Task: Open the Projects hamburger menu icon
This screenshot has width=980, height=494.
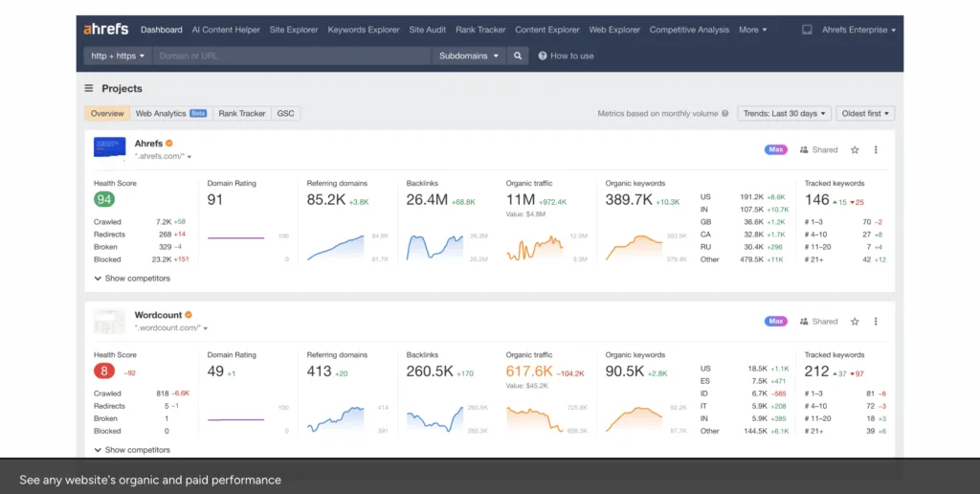Action: point(89,88)
